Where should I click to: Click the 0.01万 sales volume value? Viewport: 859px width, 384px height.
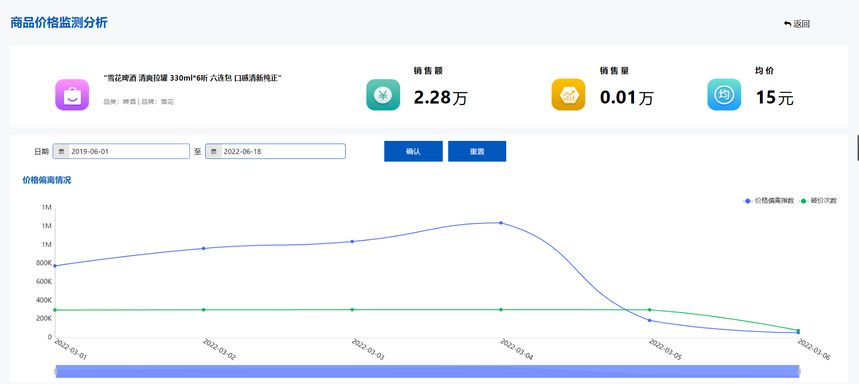coord(627,98)
